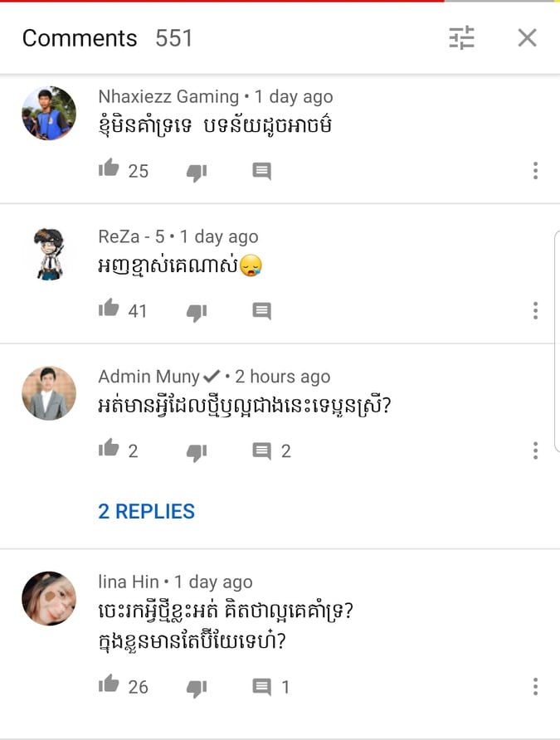Dislike lina Hin's comment

click(x=197, y=688)
